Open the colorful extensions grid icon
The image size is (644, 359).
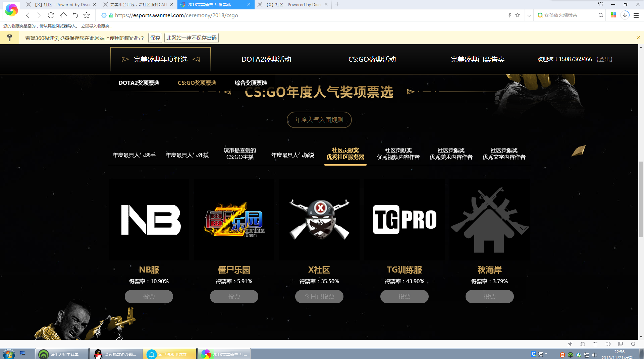(613, 15)
